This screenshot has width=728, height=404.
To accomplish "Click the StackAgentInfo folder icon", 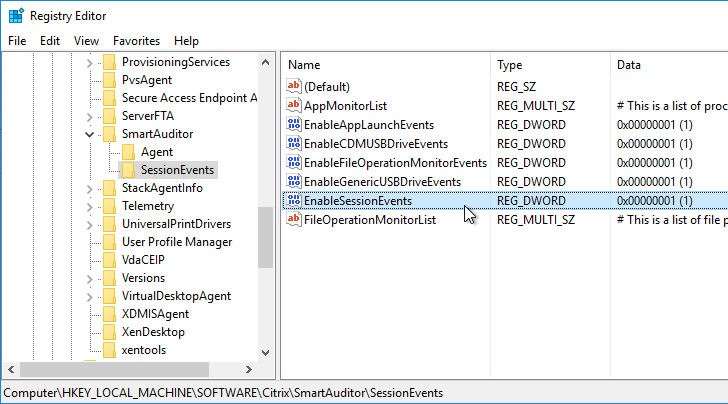I will (110, 188).
